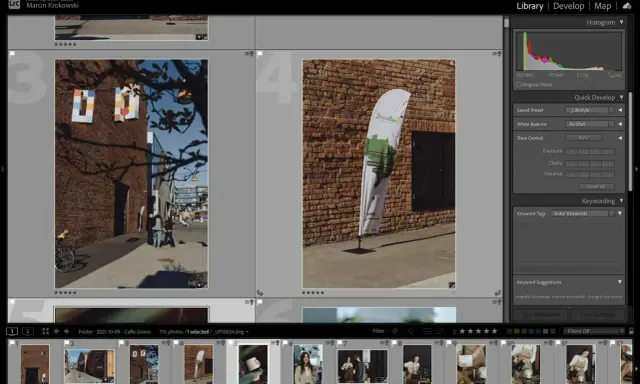Collapse right panel with edge arrow
The height and width of the screenshot is (384, 640).
coord(637,169)
